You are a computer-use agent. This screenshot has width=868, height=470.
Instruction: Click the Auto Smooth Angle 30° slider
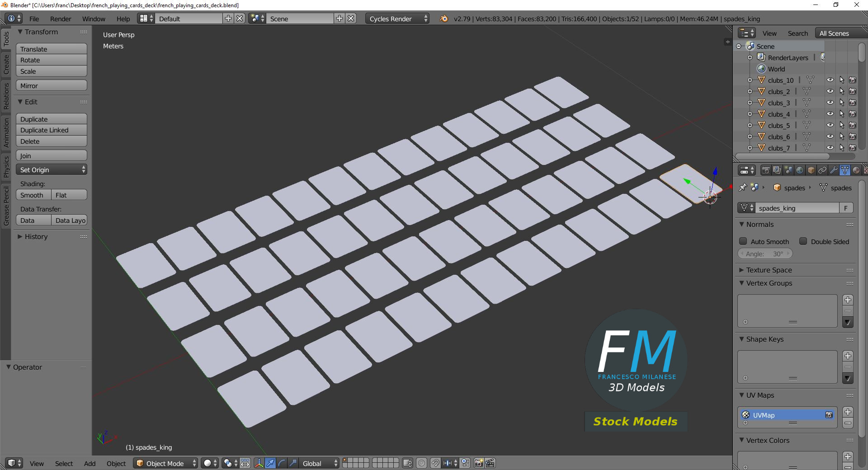(x=765, y=254)
